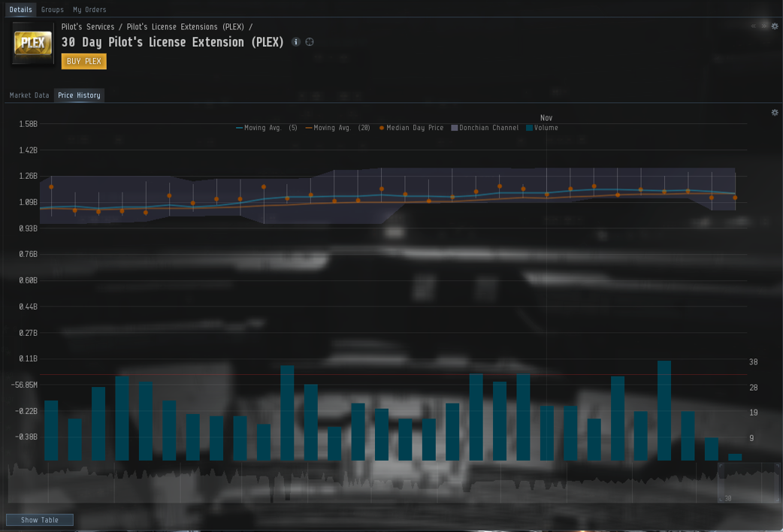Click the crosshair icon next to the info icon
The width and height of the screenshot is (783, 532).
click(x=310, y=42)
